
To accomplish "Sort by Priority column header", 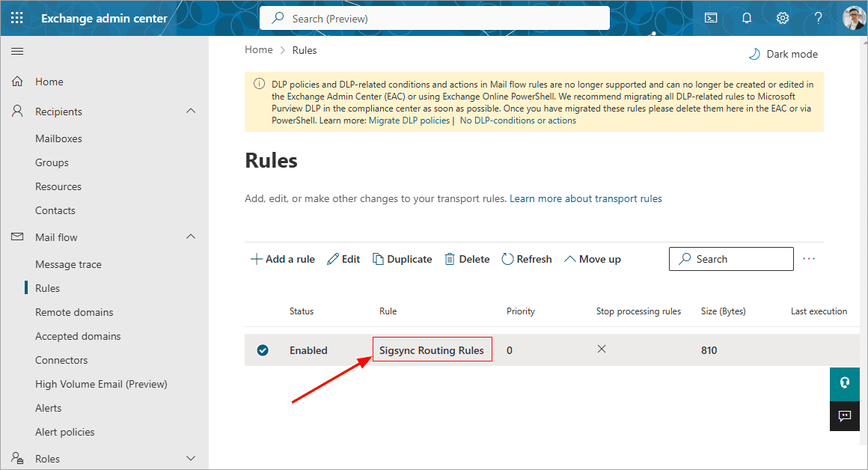I will 521,311.
